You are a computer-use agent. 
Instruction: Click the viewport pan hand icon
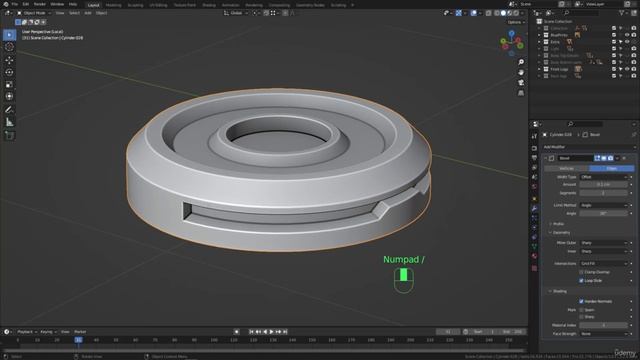[x=521, y=72]
